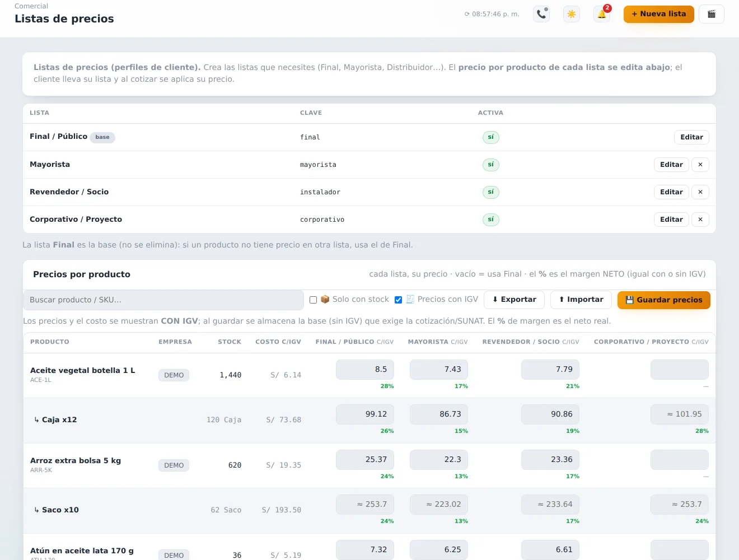Image resolution: width=739 pixels, height=560 pixels.
Task: Click the clapperboard icon button
Action: (x=712, y=14)
